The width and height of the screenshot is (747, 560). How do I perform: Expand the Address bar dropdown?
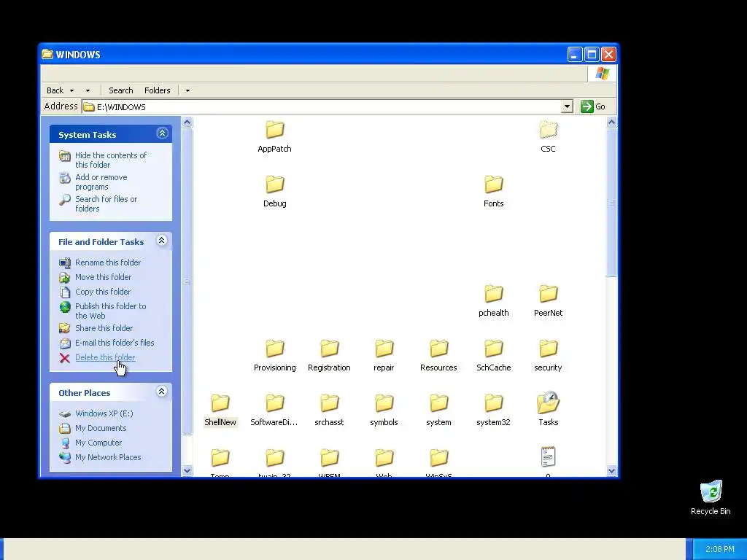tap(567, 106)
